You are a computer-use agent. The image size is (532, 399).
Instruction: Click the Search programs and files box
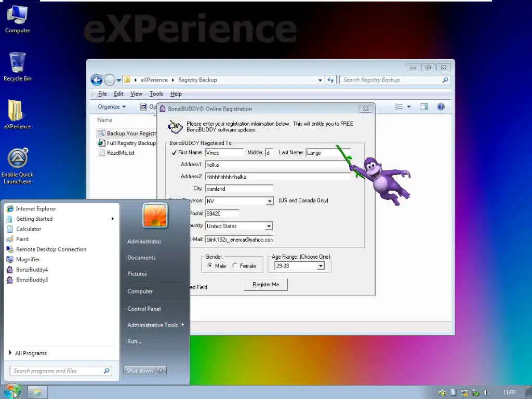click(61, 371)
